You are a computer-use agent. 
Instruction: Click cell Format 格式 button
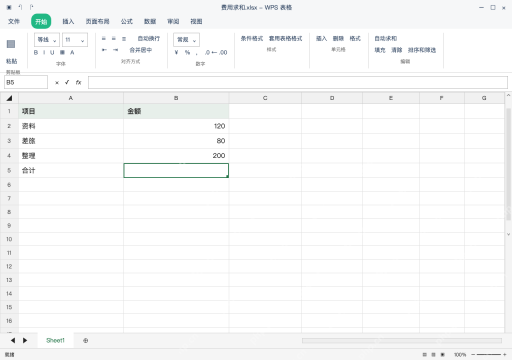(x=355, y=39)
